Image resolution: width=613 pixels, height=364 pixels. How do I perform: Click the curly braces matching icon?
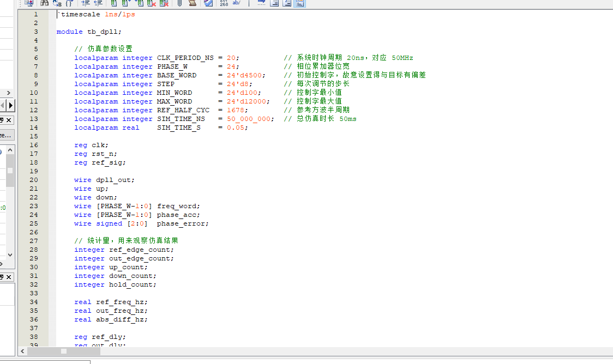70,3
